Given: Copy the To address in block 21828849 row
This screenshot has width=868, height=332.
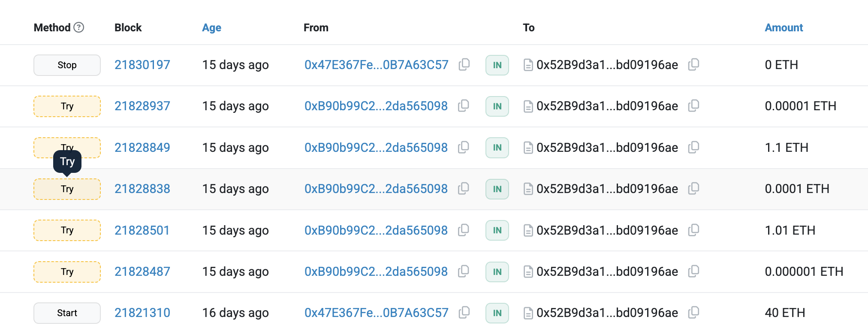Looking at the screenshot, I should [693, 147].
